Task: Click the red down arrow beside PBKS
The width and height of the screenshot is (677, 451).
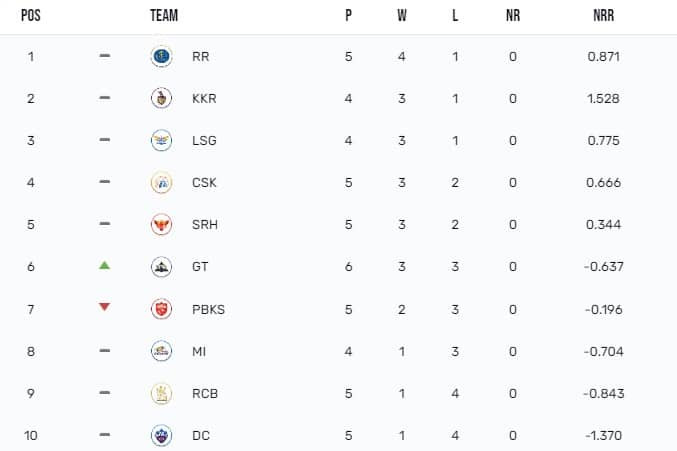Action: (x=104, y=307)
